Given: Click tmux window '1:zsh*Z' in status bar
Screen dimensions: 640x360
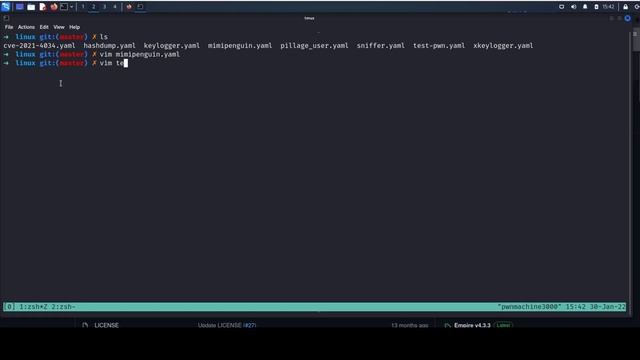Looking at the screenshot, I should click(x=34, y=307).
